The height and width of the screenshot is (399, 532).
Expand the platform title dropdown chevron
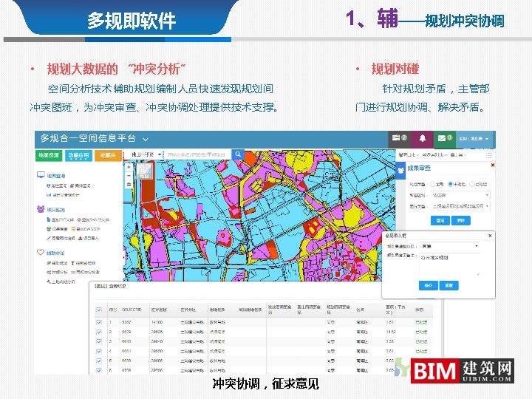pyautogui.click(x=146, y=139)
